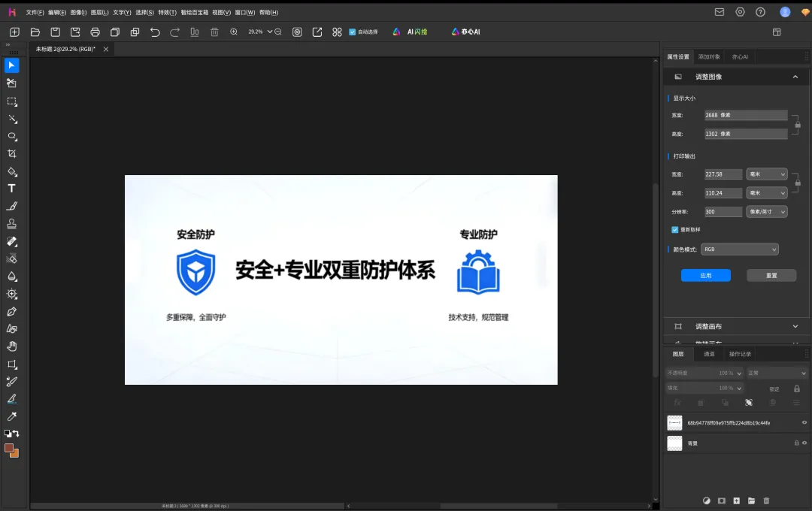Save the document with the save icon
The height and width of the screenshot is (511, 812).
56,32
